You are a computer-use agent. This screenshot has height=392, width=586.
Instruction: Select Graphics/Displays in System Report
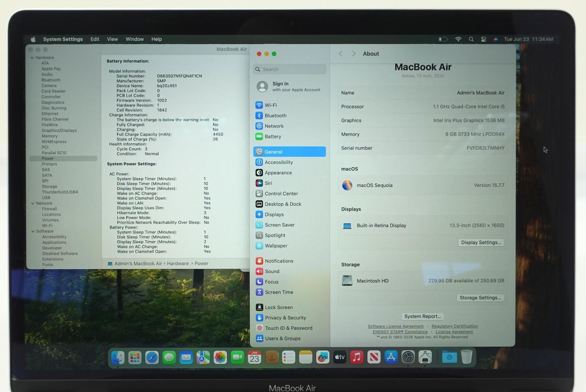[59, 131]
